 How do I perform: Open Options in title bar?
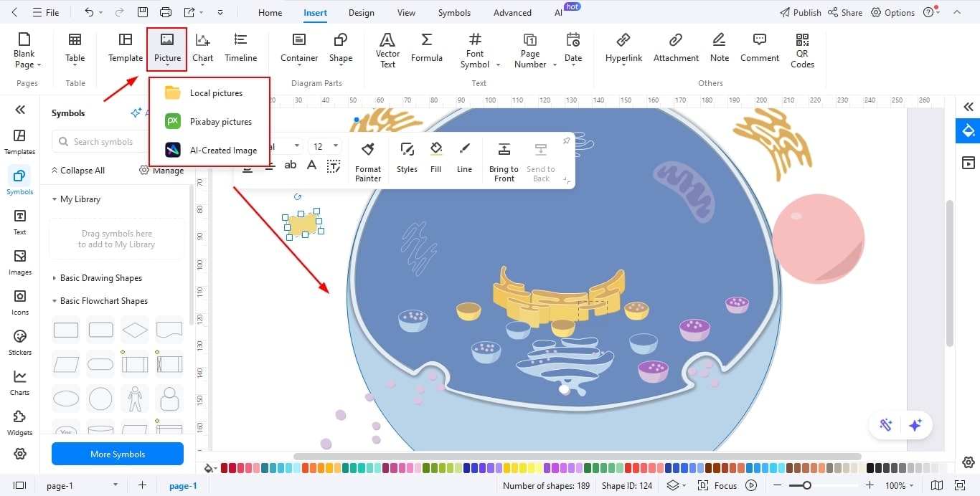point(892,12)
